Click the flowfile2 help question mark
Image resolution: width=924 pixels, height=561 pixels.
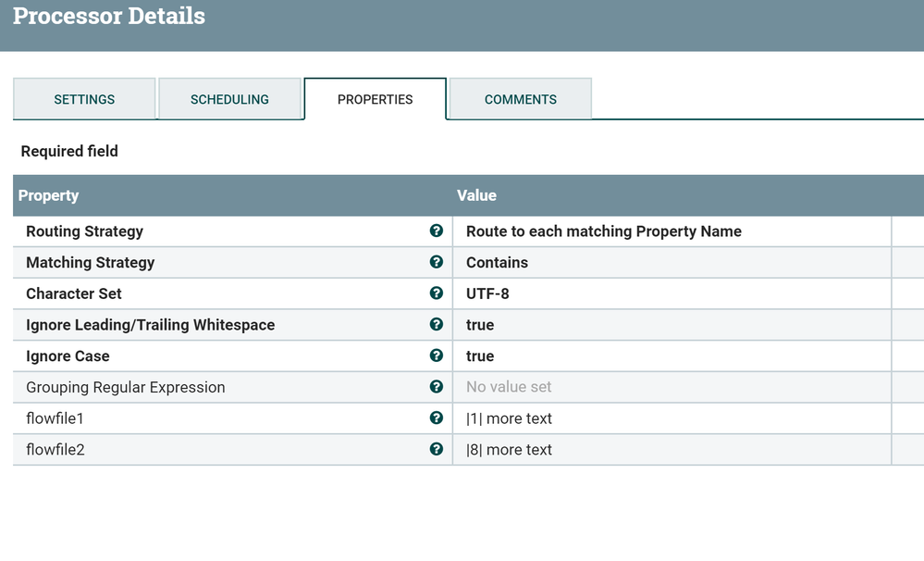tap(437, 449)
